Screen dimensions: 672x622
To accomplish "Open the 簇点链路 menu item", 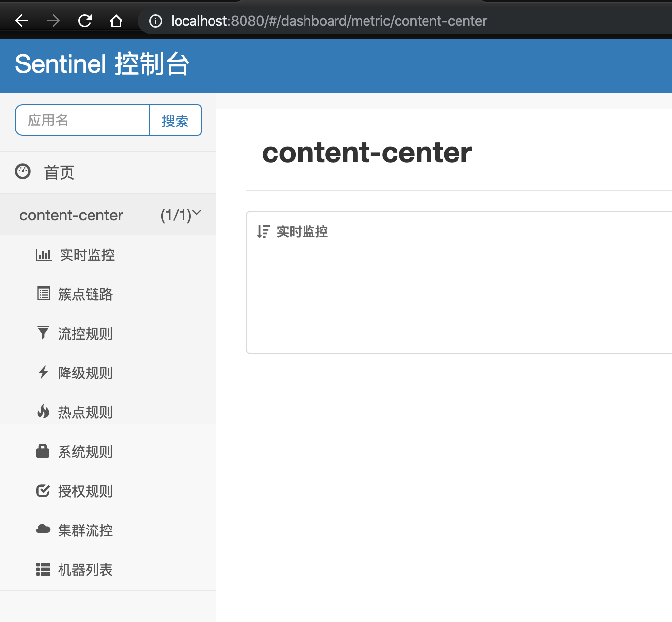I will [x=85, y=294].
